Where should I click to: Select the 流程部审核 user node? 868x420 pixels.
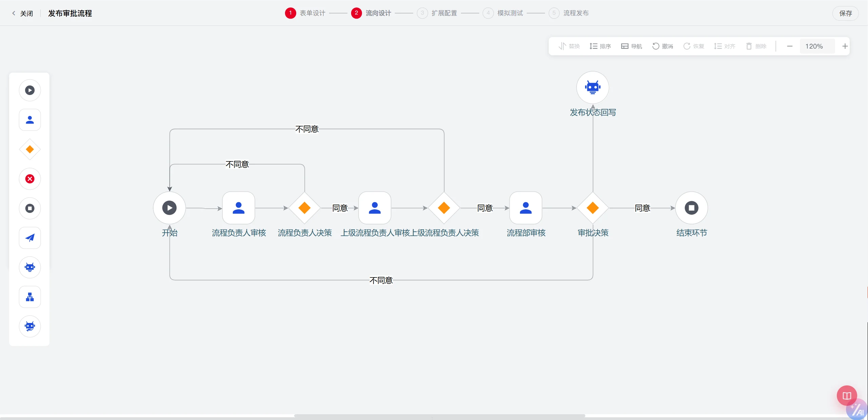pos(526,208)
